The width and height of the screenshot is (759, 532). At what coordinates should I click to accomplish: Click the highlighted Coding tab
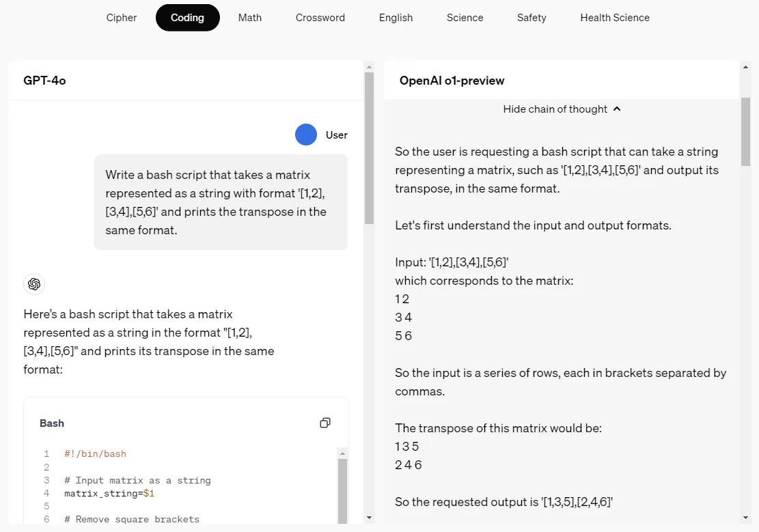(x=187, y=18)
